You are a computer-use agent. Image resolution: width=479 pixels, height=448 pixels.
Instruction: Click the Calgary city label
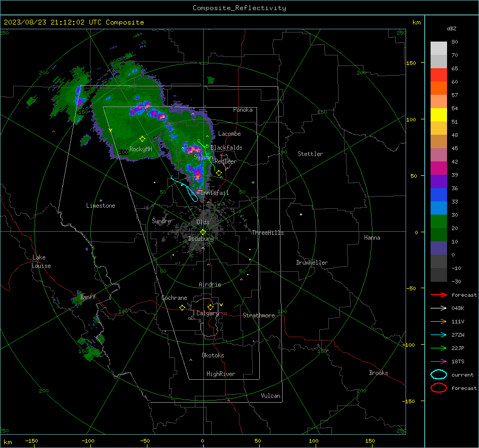pos(208,313)
